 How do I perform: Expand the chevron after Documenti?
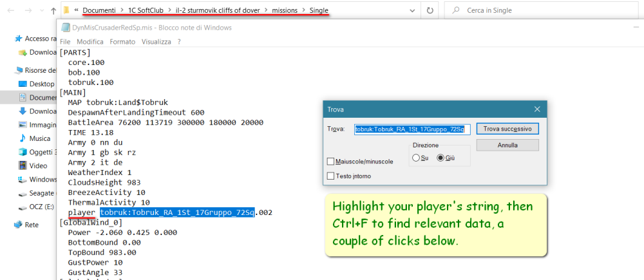click(122, 11)
